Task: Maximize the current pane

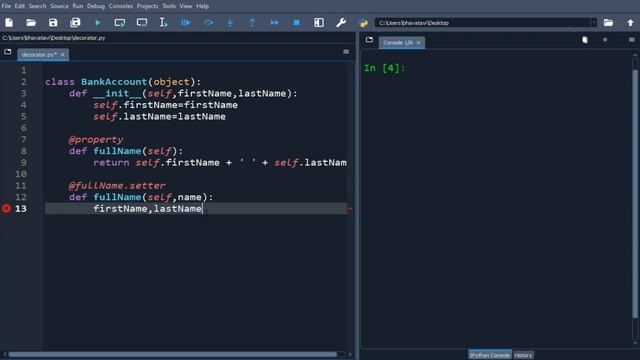Action: click(319, 23)
